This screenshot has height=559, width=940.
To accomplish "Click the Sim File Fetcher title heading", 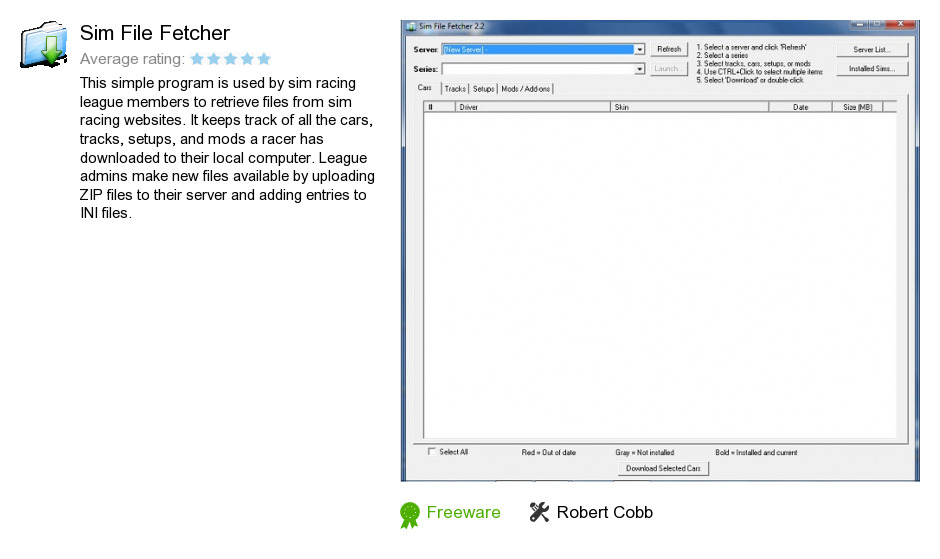I will coord(155,33).
